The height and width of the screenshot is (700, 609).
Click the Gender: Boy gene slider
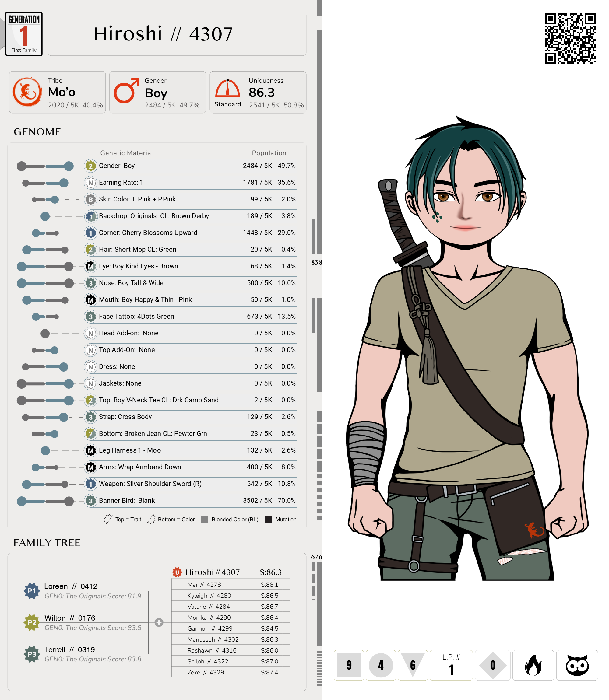click(x=45, y=166)
